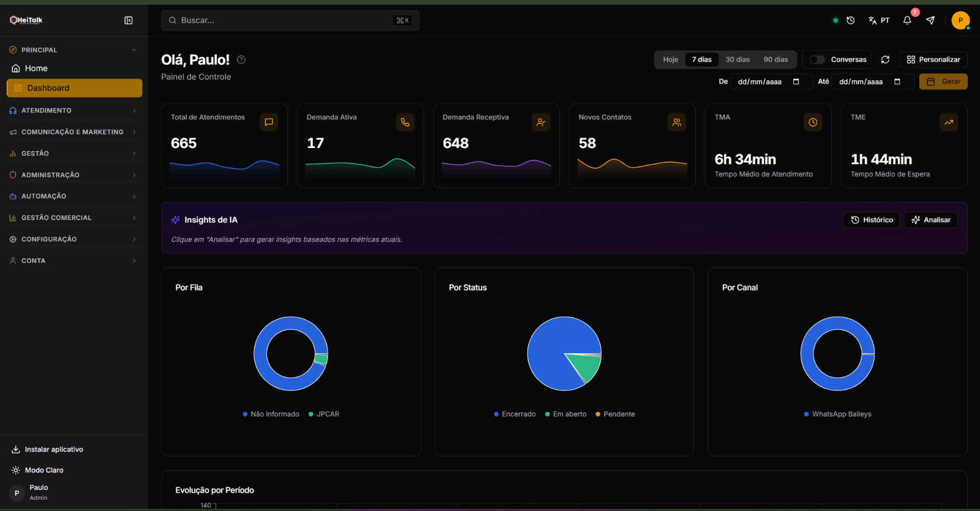Toggle Encerrado legend in Por Status
Image resolution: width=980 pixels, height=511 pixels.
click(515, 414)
